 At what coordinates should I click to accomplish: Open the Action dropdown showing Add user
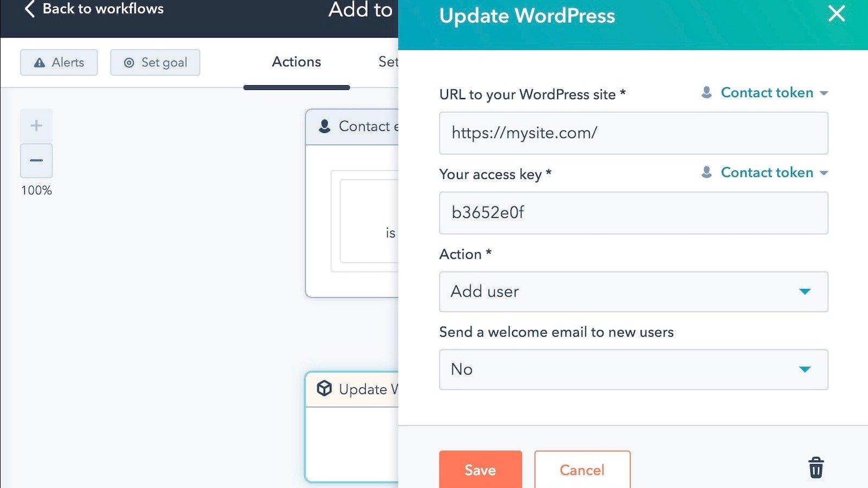(x=633, y=292)
